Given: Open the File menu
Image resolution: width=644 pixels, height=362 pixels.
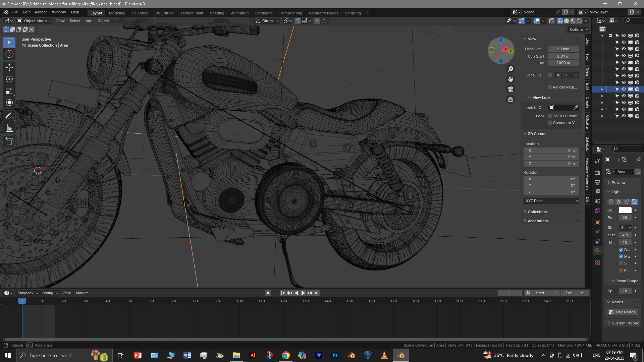Looking at the screenshot, I should (15, 12).
